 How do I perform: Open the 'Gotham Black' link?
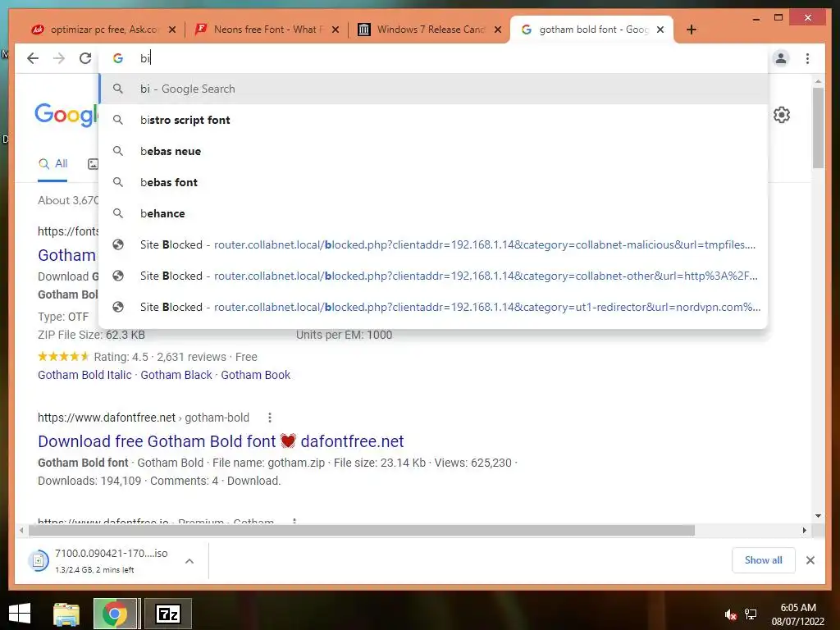coord(176,375)
